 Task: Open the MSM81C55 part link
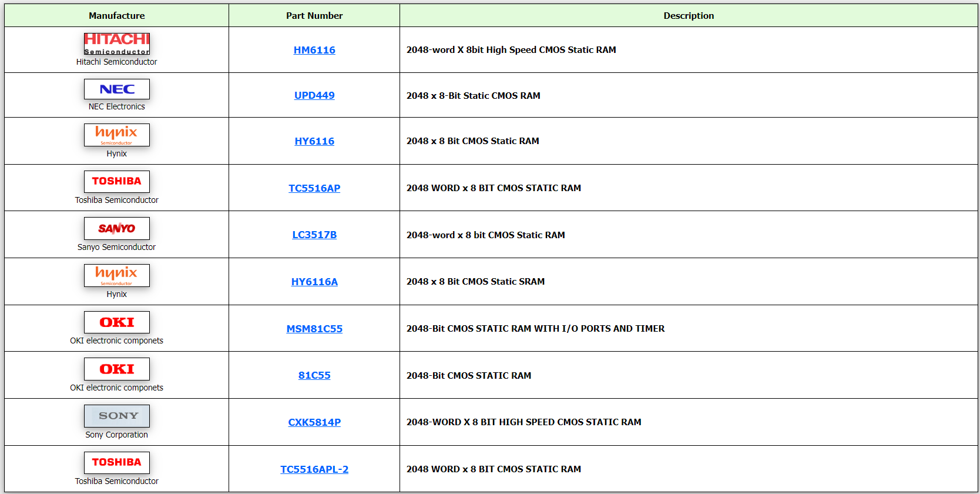tap(314, 329)
